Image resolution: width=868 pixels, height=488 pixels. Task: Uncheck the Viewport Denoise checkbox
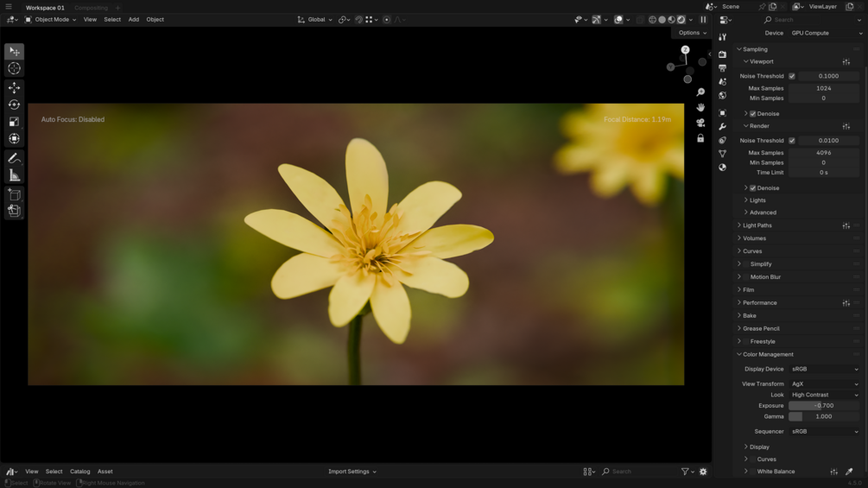753,114
